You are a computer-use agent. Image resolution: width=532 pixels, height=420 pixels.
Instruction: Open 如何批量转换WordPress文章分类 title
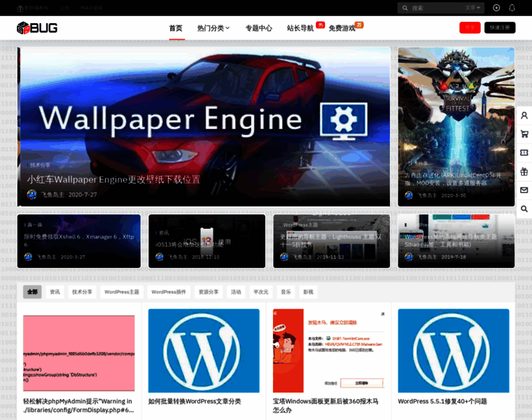195,401
